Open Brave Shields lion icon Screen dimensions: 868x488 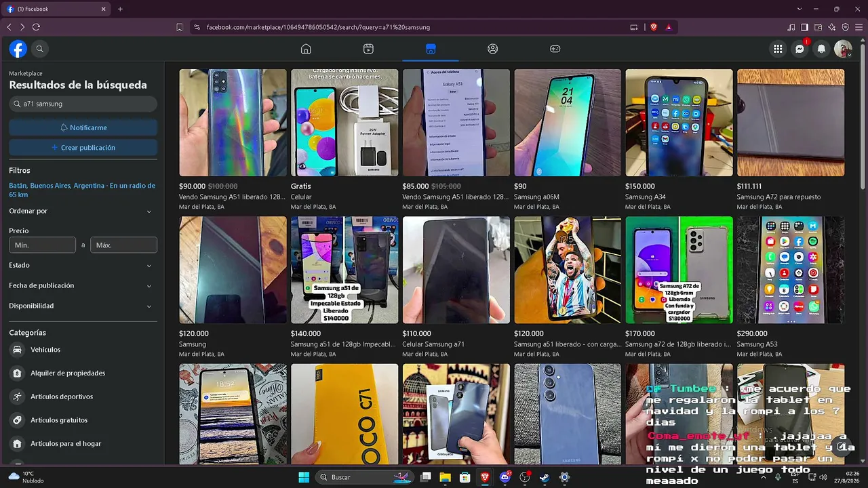tap(654, 27)
